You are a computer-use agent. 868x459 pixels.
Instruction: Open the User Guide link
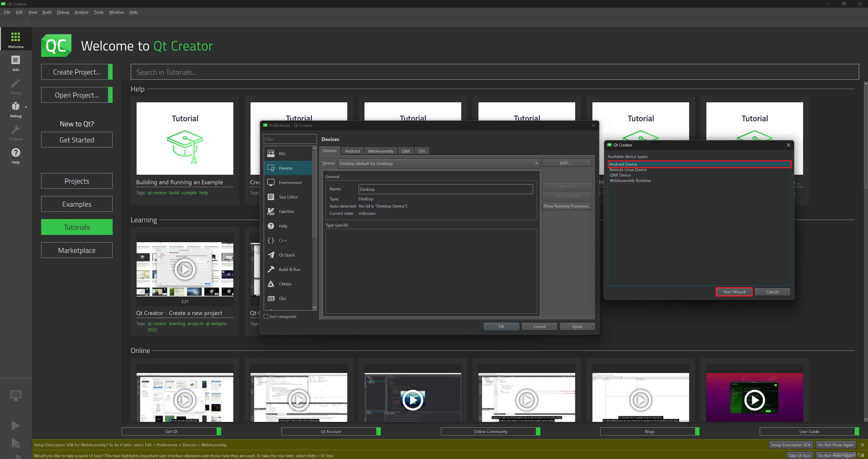809,431
